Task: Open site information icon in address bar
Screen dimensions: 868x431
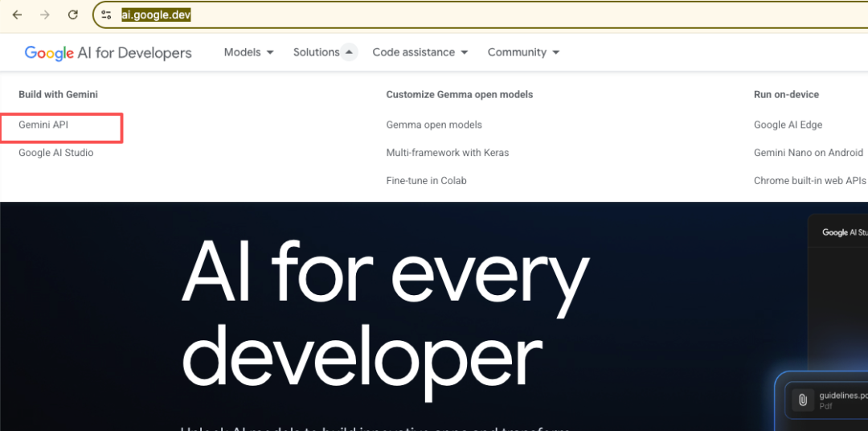Action: click(x=106, y=15)
